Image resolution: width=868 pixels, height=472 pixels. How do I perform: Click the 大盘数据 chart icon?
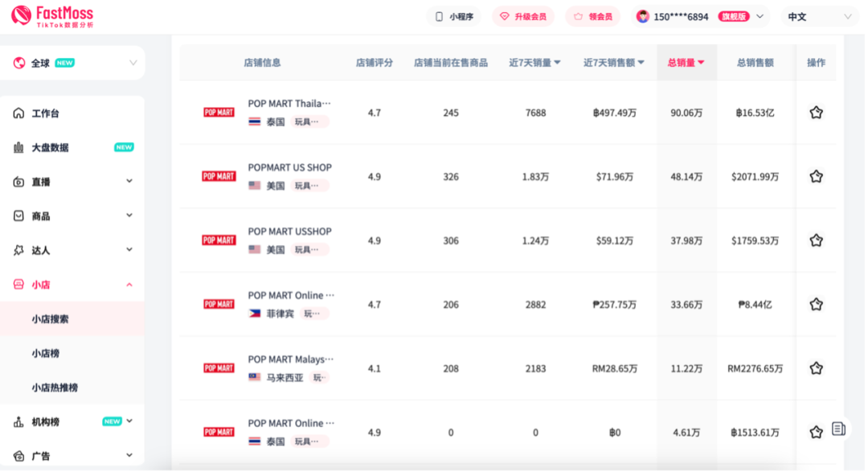[18, 147]
